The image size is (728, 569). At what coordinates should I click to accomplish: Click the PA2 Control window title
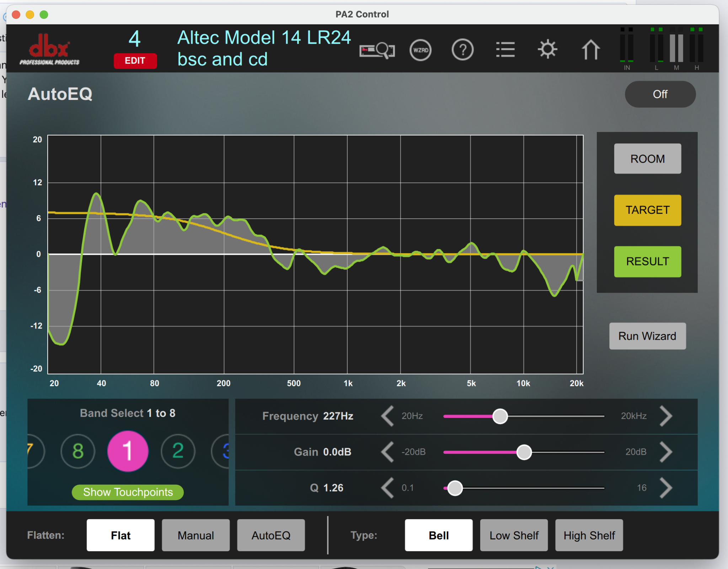[362, 14]
